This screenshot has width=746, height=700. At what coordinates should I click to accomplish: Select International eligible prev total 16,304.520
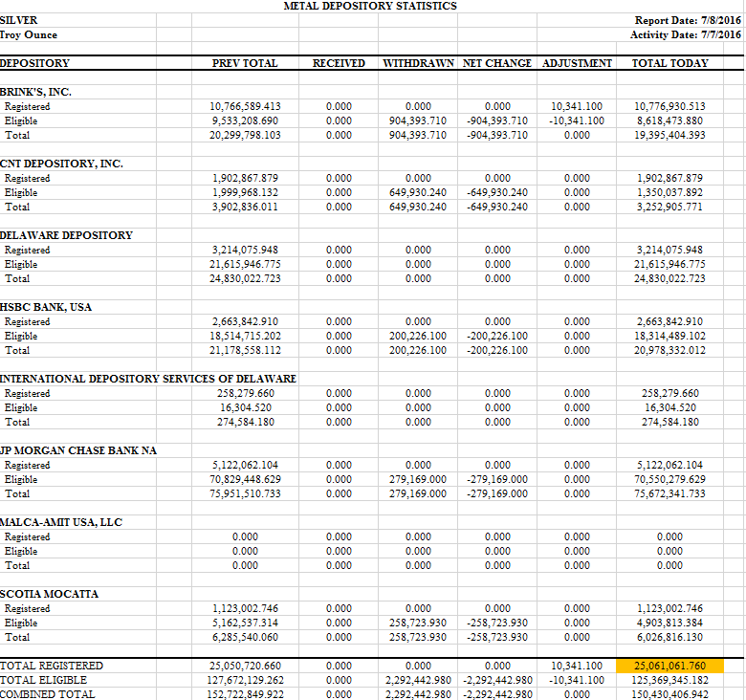coord(246,408)
